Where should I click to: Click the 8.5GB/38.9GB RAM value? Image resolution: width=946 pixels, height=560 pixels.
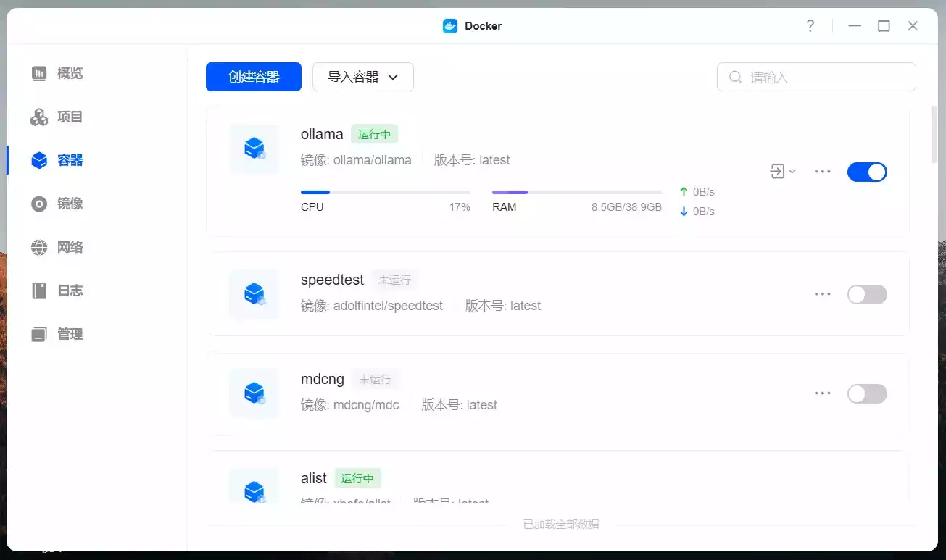pos(626,207)
